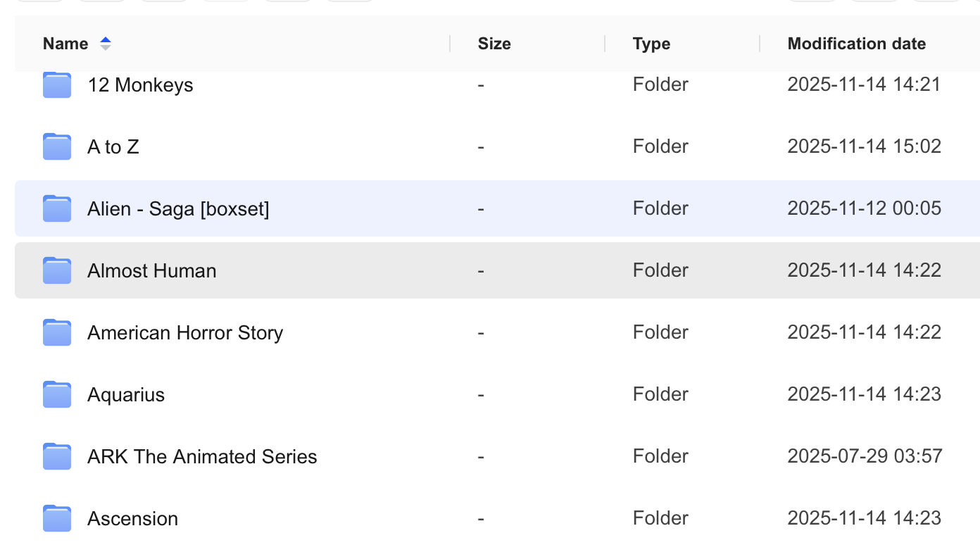Sort the list by Size column
The height and width of the screenshot is (545, 980).
click(x=494, y=44)
